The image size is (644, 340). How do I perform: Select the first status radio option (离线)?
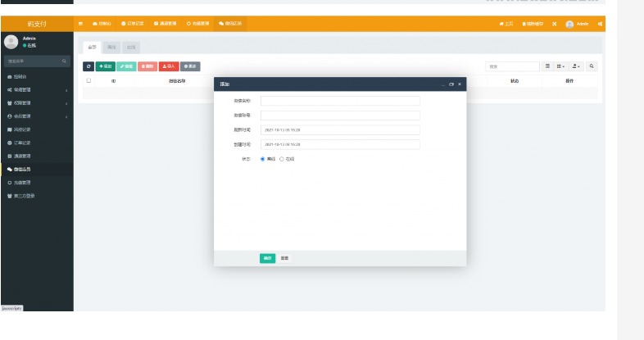[262, 159]
